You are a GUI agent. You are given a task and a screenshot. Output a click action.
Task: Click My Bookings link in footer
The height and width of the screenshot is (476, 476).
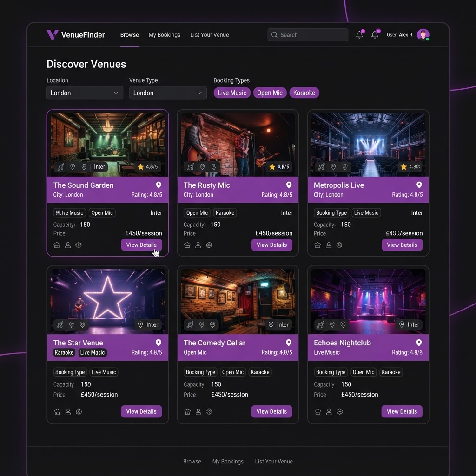coord(228,462)
